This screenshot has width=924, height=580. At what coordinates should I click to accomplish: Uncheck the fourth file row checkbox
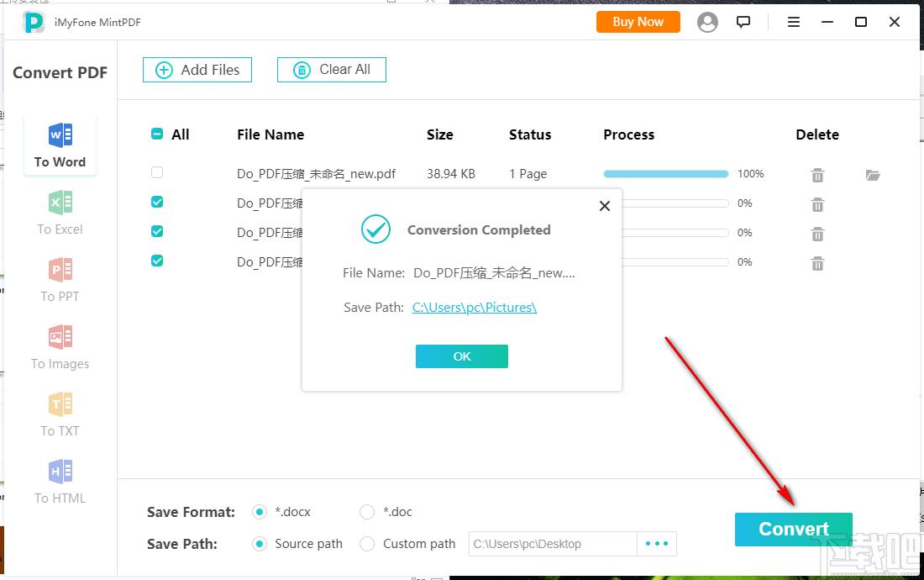[x=157, y=261]
